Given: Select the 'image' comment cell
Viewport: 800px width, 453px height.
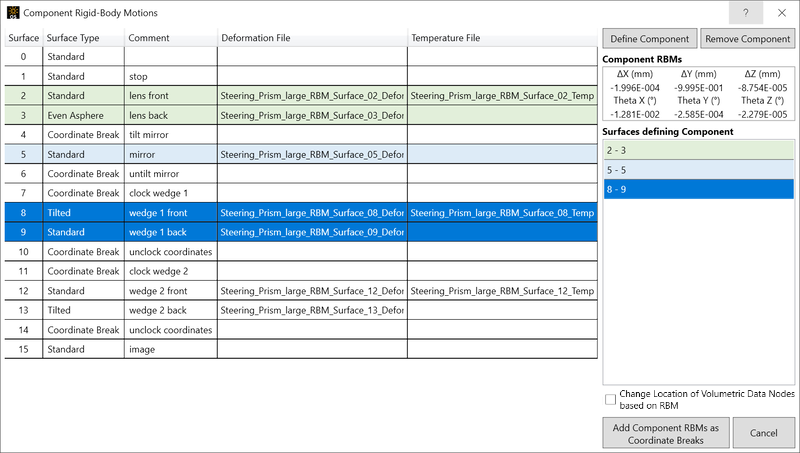Looking at the screenshot, I should [x=171, y=349].
